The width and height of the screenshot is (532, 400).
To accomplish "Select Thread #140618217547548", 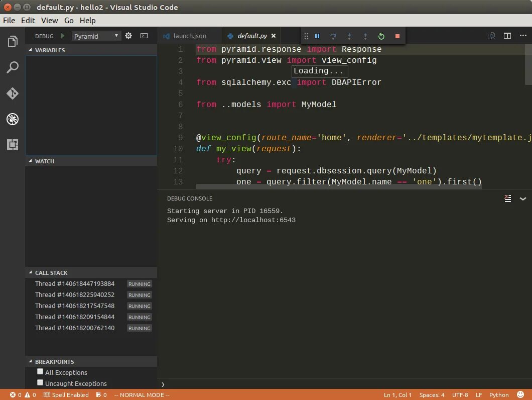I will tap(91, 306).
